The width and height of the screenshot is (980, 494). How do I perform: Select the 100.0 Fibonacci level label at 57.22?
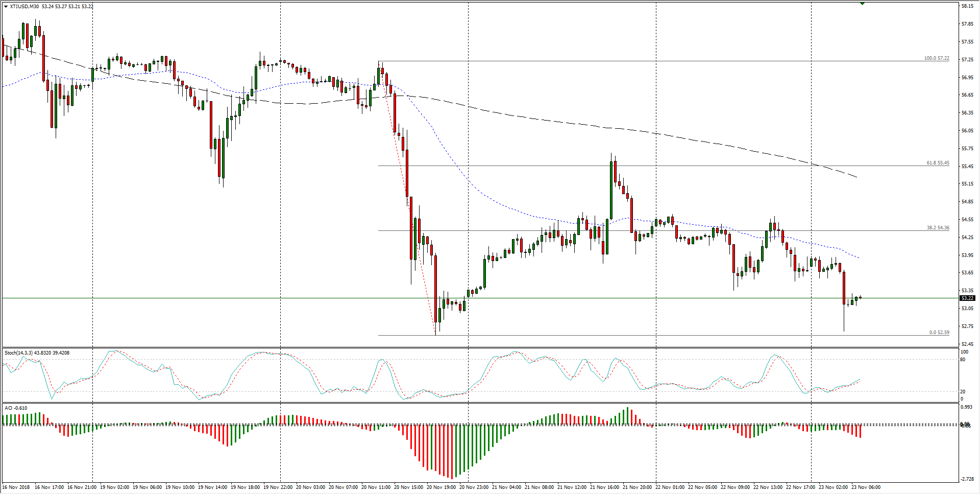click(x=936, y=58)
